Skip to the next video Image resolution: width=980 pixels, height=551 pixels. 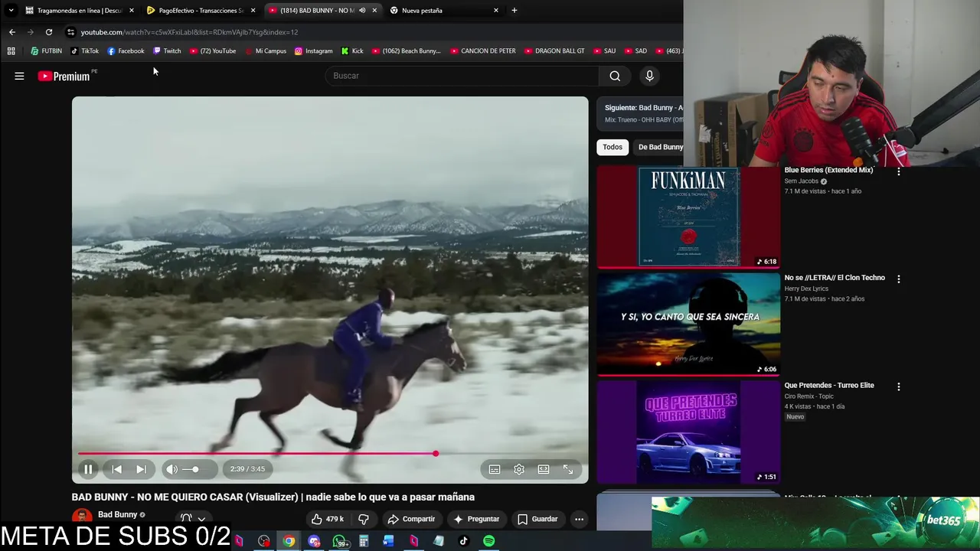141,469
